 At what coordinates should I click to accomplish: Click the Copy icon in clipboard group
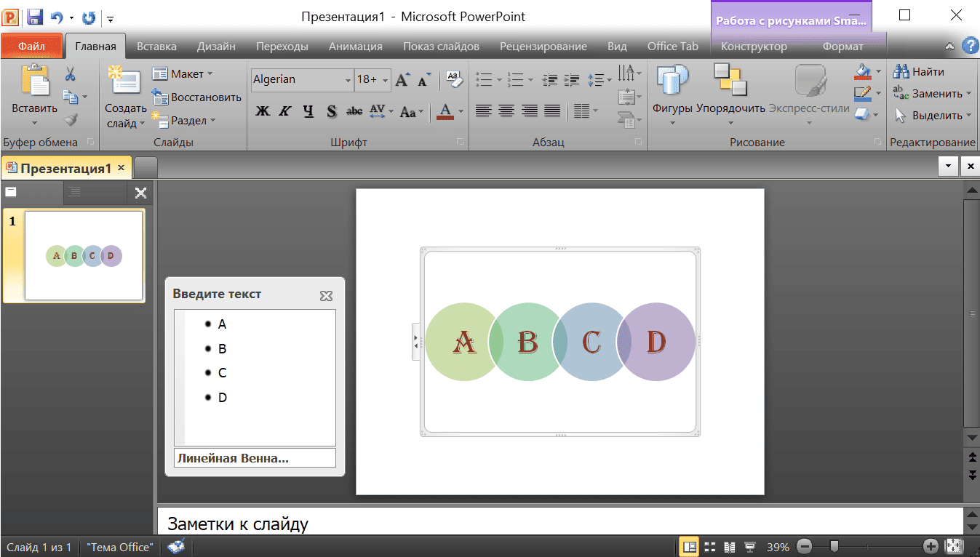[x=71, y=96]
